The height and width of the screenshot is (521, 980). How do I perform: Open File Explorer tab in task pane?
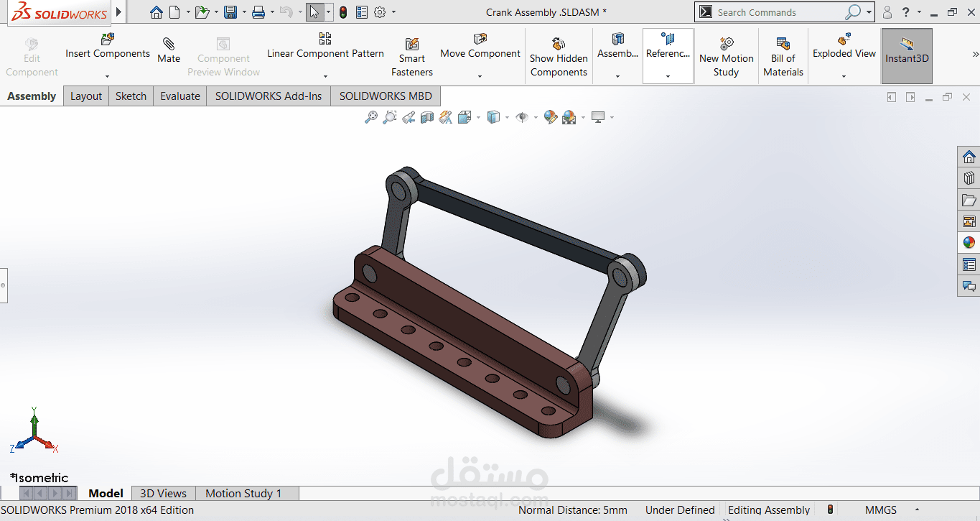tap(969, 200)
